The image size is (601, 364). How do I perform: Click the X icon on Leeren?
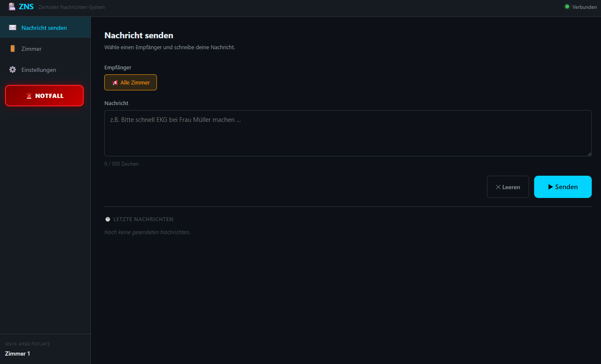tap(498, 187)
